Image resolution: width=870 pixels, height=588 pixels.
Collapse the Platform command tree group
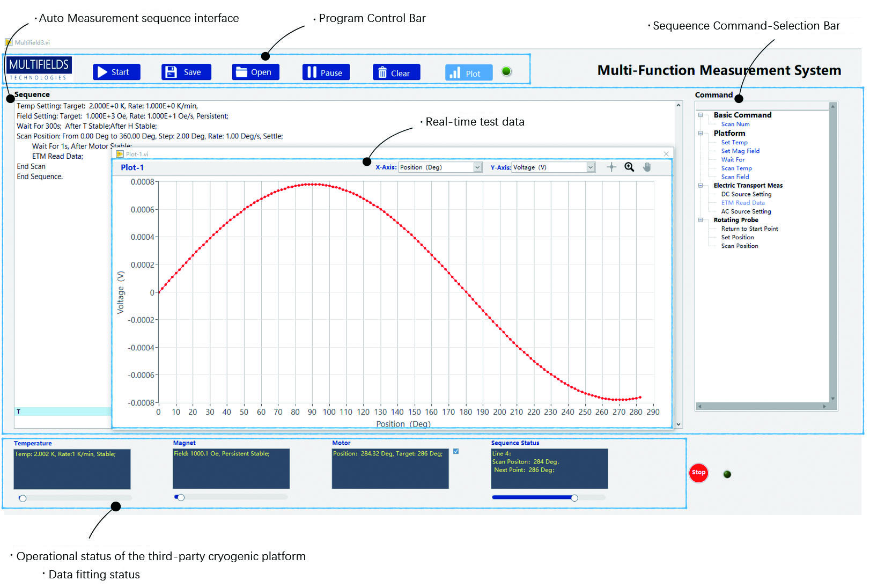[x=701, y=133]
